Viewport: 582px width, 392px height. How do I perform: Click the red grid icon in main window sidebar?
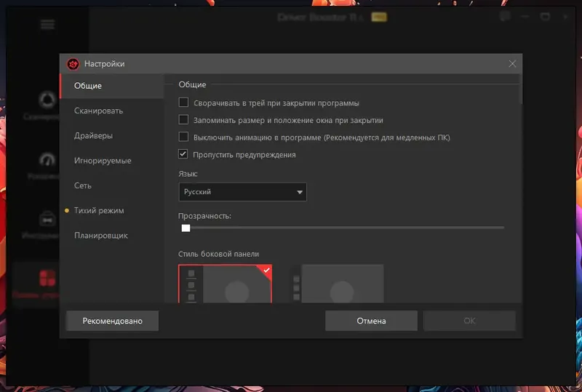coord(47,279)
